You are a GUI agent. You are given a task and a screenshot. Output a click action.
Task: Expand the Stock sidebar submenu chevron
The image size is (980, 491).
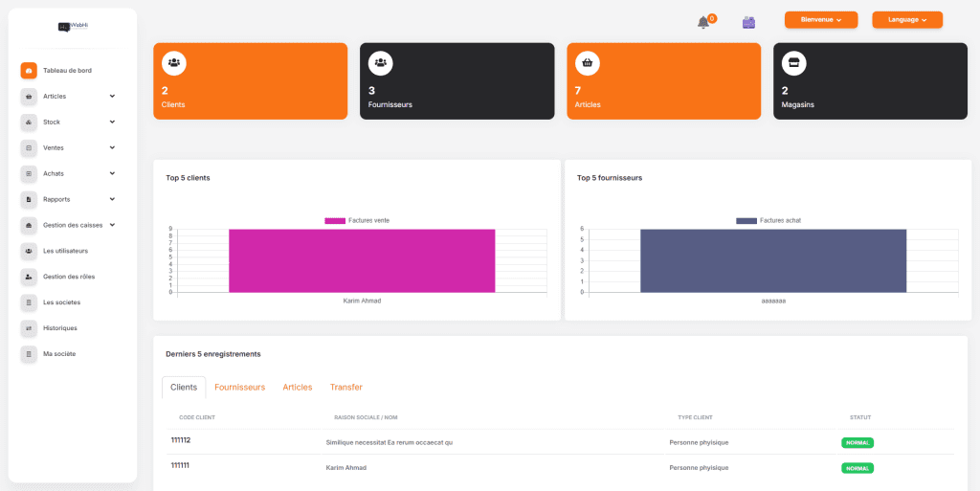[112, 122]
